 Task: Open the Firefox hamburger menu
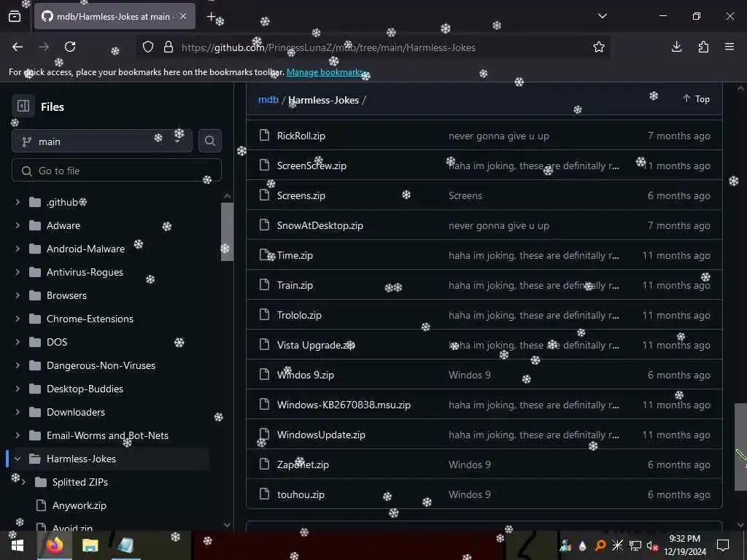pyautogui.click(x=729, y=47)
